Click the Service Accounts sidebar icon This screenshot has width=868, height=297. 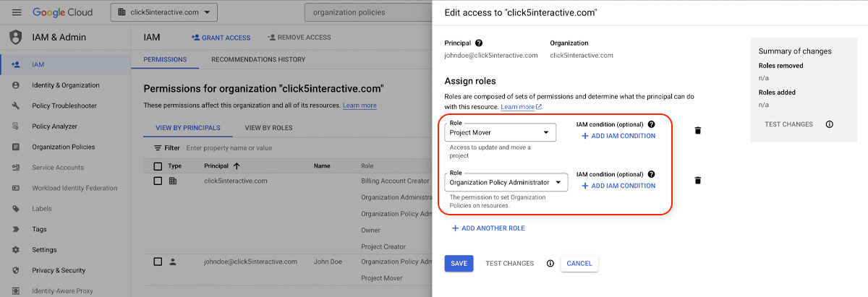point(16,167)
